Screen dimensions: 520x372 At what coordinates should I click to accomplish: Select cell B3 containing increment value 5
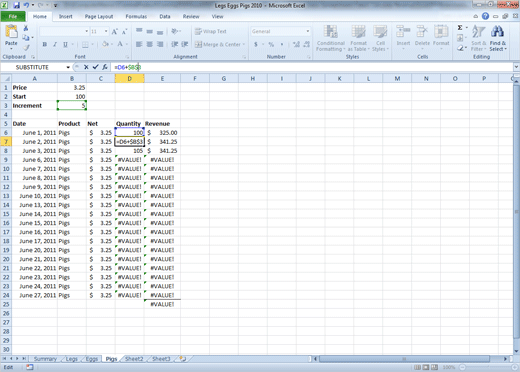(x=72, y=106)
